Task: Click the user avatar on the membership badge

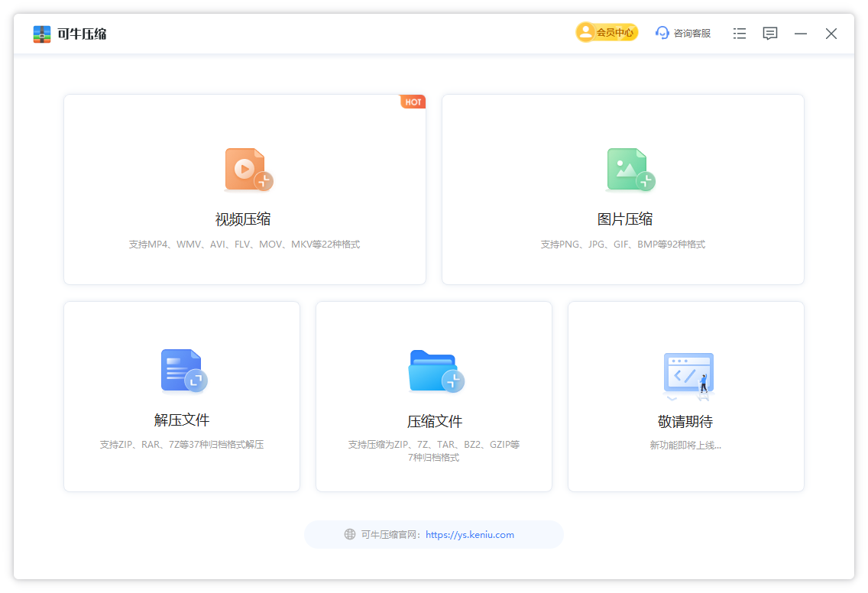Action: 585,32
